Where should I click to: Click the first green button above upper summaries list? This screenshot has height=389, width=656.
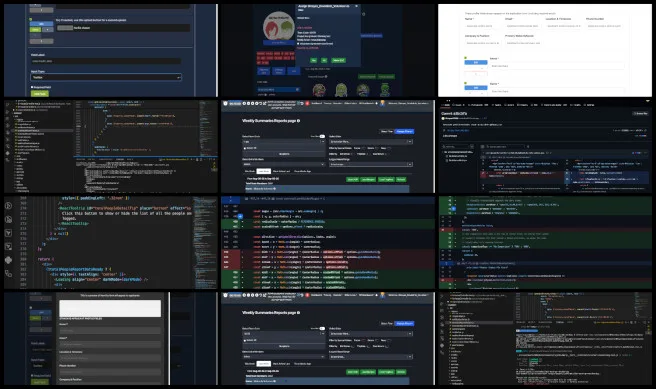tap(353, 179)
